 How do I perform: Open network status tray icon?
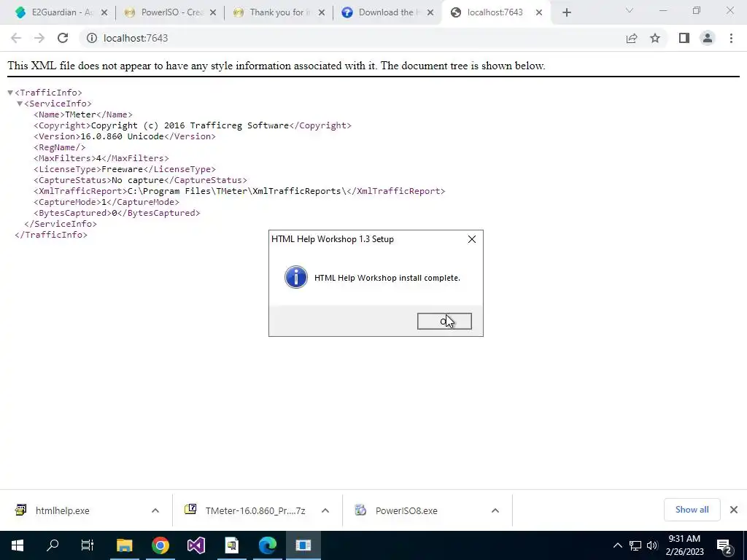[635, 545]
